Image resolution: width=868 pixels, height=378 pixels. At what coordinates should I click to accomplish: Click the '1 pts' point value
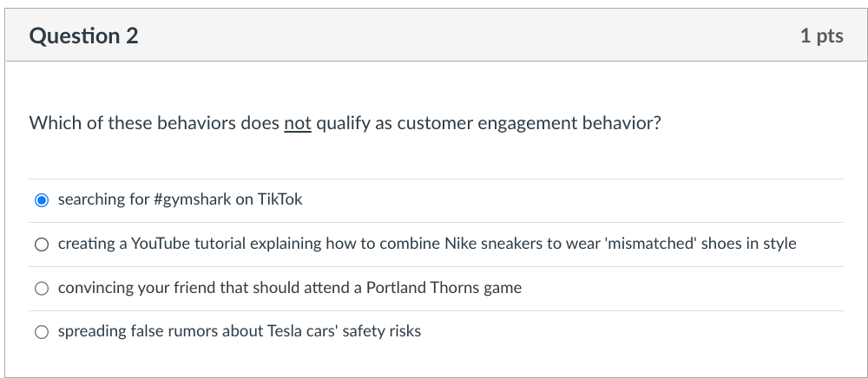pos(821,36)
